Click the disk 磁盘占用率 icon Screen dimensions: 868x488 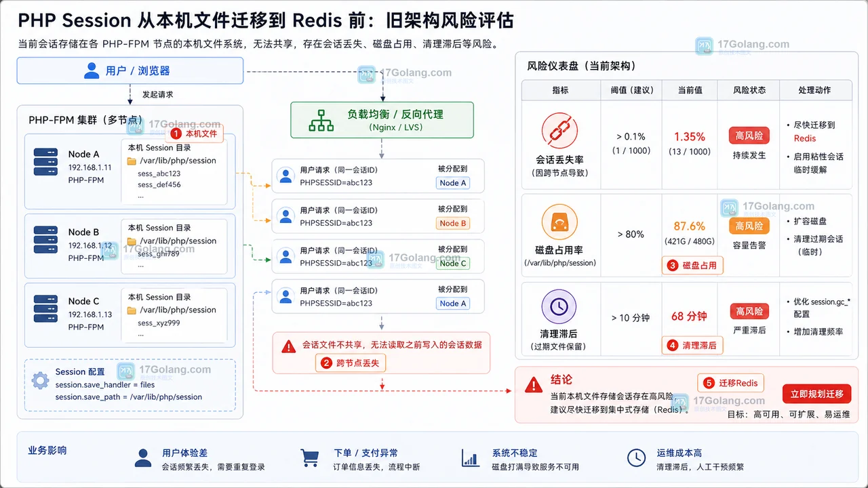[x=559, y=222]
